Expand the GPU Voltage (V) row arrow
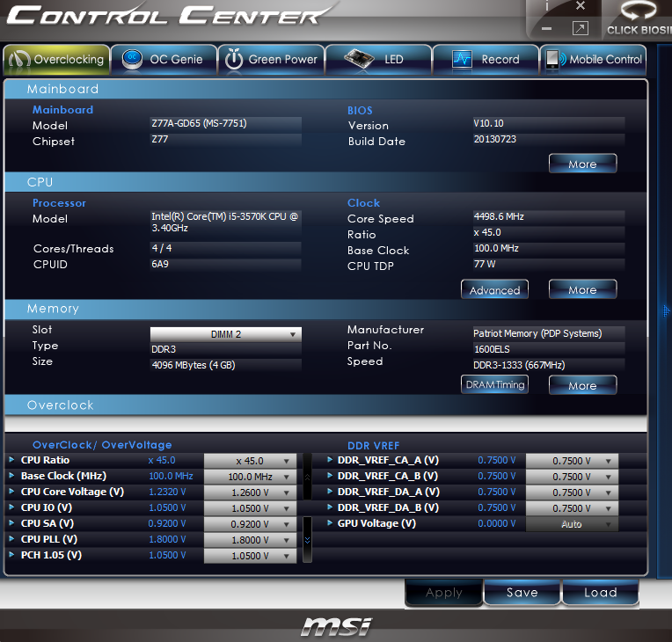This screenshot has width=672, height=642. click(x=330, y=523)
